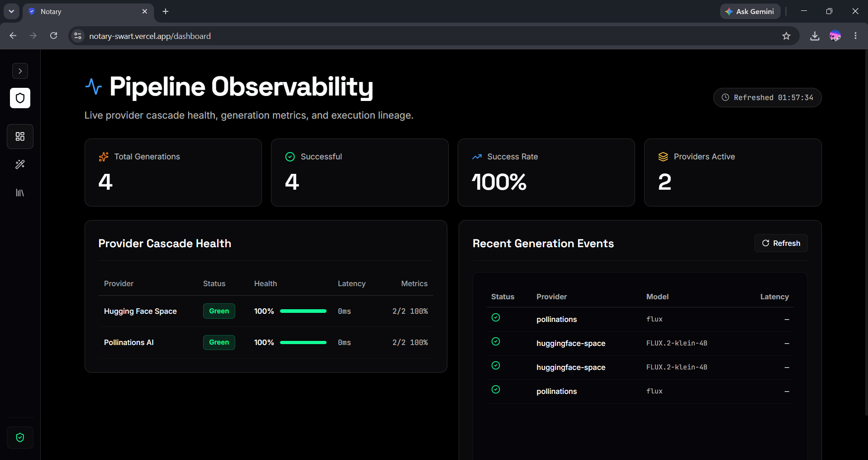Screen dimensions: 868x460
Task: Click Green status badge for Pollinations AI
Action: [x=219, y=342]
